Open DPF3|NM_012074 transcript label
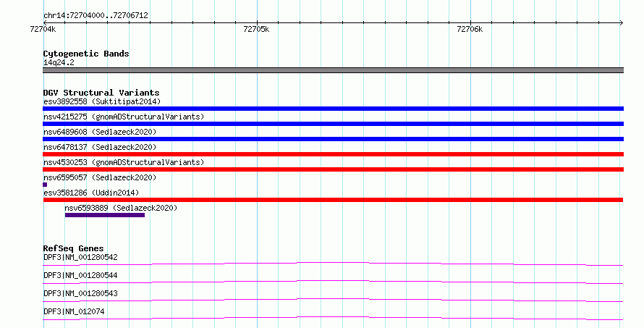The width and height of the screenshot is (644, 328). (74, 311)
